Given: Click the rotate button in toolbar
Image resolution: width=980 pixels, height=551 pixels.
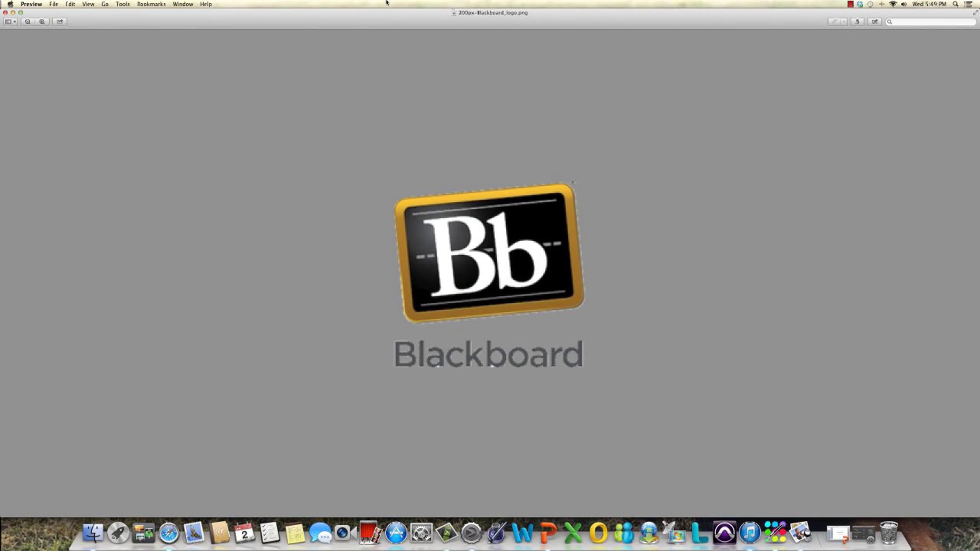Looking at the screenshot, I should point(857,22).
